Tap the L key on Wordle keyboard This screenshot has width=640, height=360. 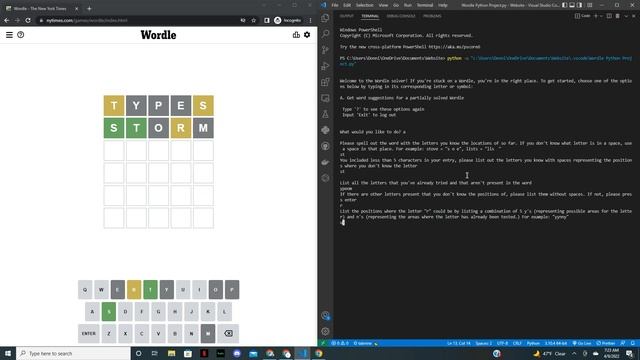tap(224, 311)
